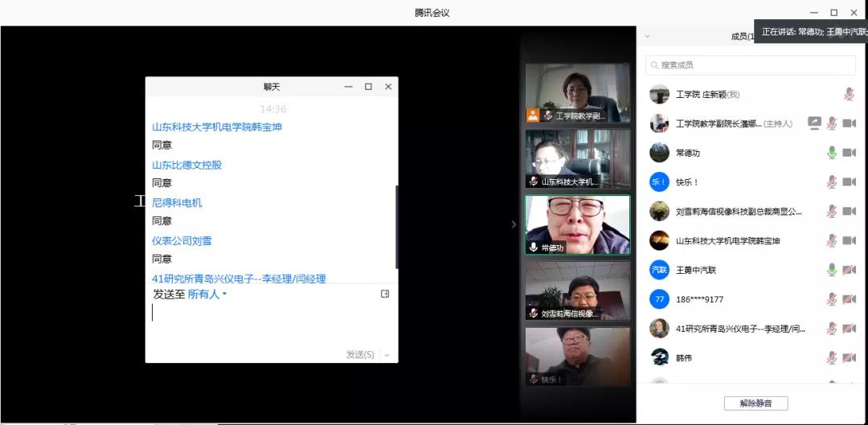Click the green microphone icon next to 常德功
Screen dimensions: 868x425
coord(832,153)
